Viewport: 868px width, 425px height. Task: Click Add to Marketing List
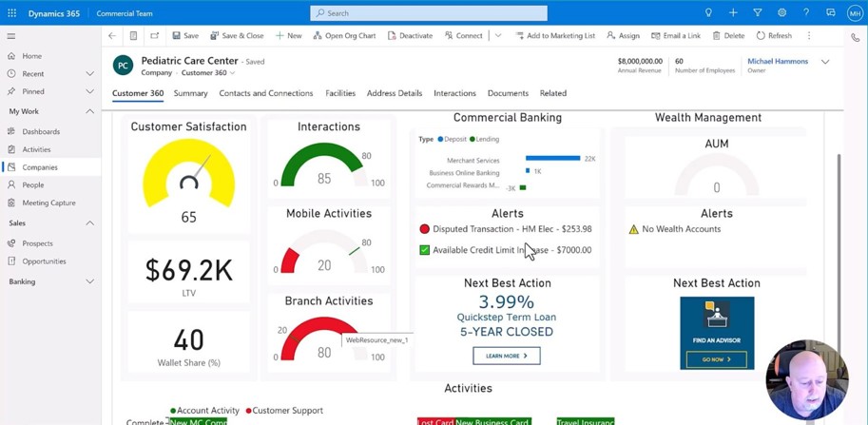point(555,35)
